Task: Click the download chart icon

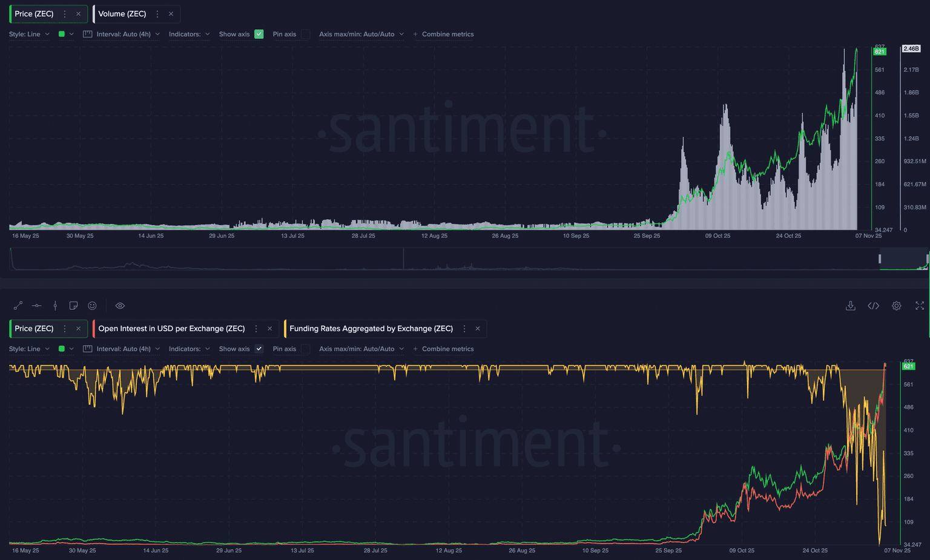Action: (850, 306)
